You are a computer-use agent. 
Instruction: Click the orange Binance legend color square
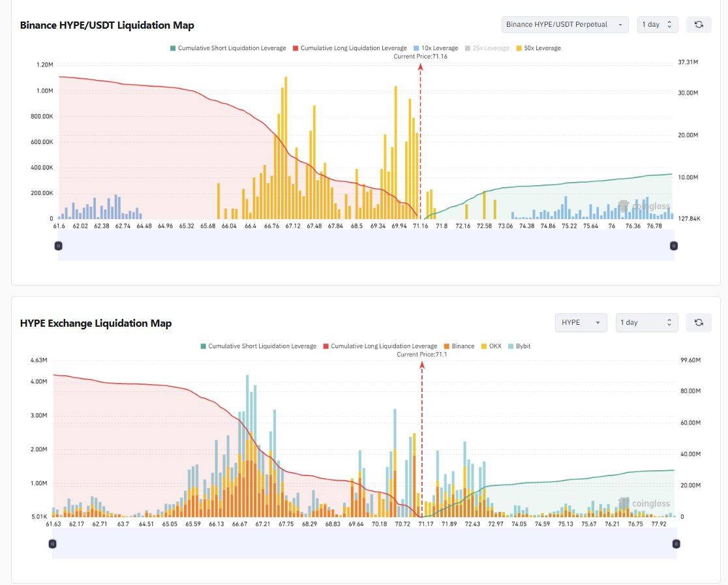click(447, 346)
